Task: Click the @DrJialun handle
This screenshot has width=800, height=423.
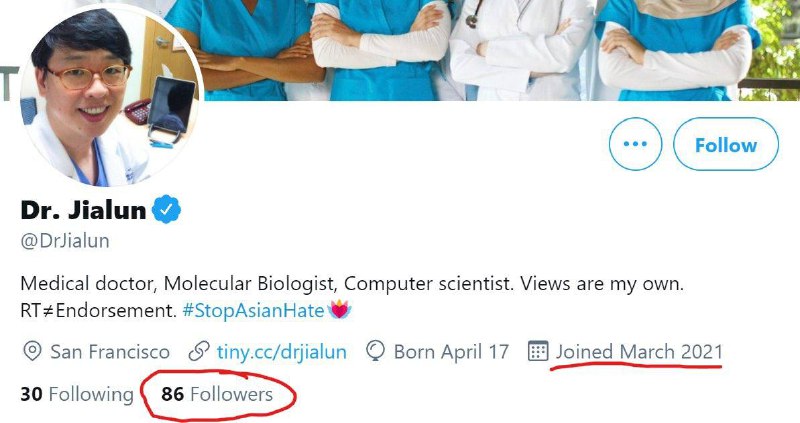Action: pos(65,241)
